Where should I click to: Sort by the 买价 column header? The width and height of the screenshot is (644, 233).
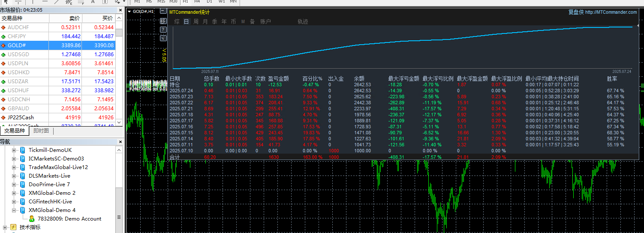[x=99, y=18]
